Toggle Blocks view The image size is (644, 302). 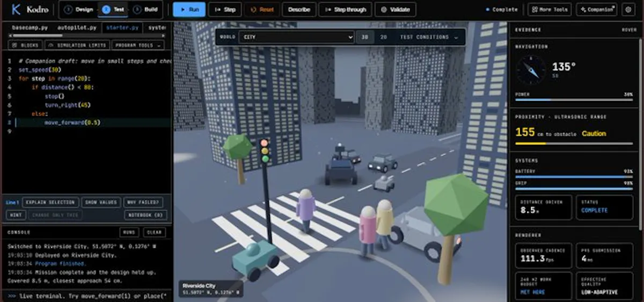coord(26,46)
